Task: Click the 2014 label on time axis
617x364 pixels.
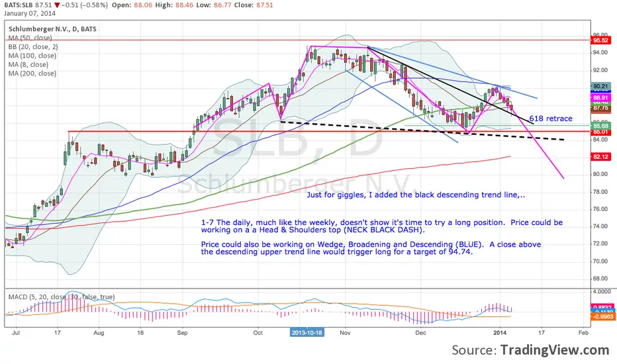Action: pyautogui.click(x=500, y=332)
